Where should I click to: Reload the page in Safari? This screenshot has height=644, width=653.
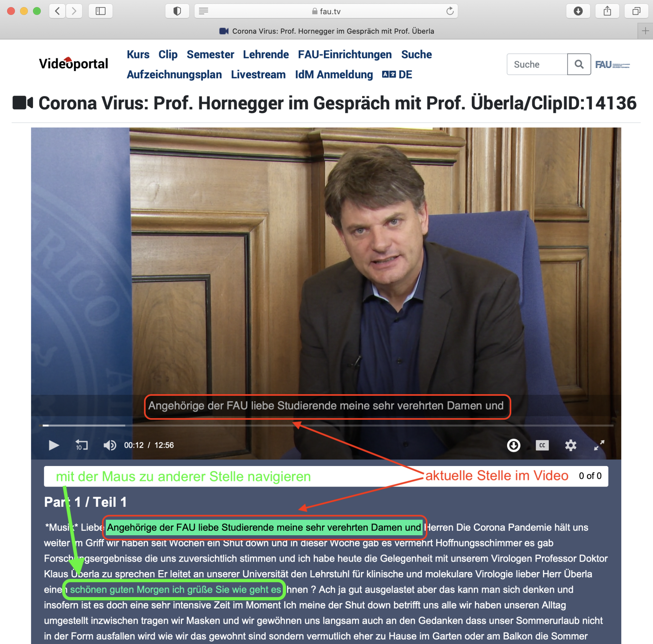450,11
